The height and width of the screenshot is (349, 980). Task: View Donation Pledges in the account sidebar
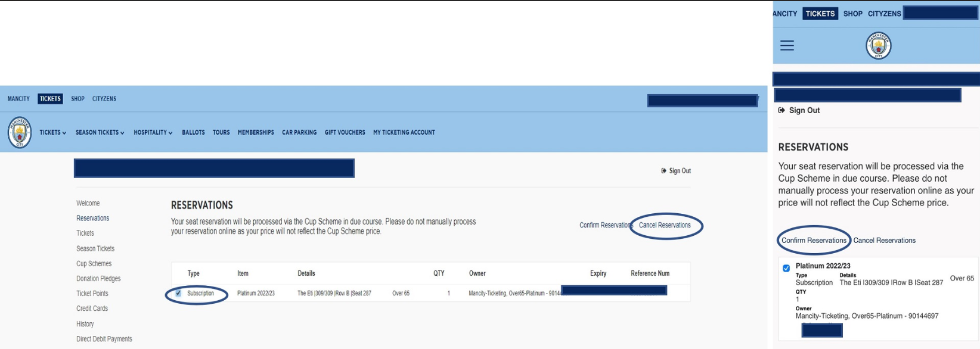[98, 279]
